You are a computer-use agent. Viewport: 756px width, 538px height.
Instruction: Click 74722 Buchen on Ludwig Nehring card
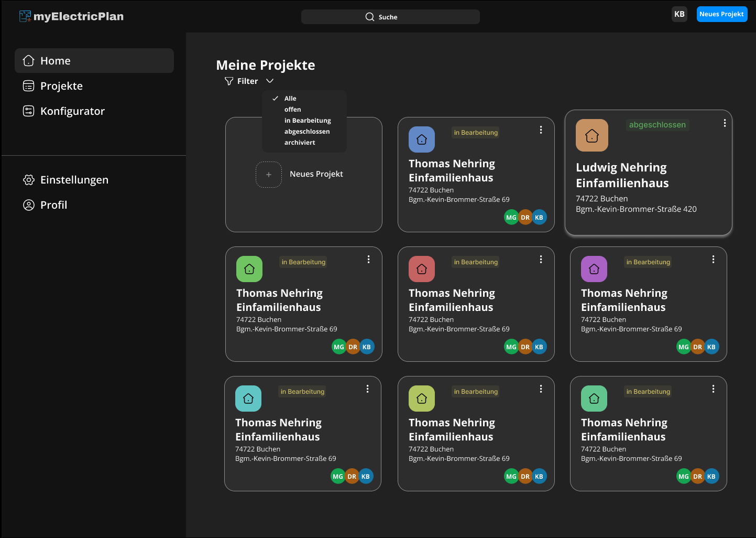pos(601,199)
